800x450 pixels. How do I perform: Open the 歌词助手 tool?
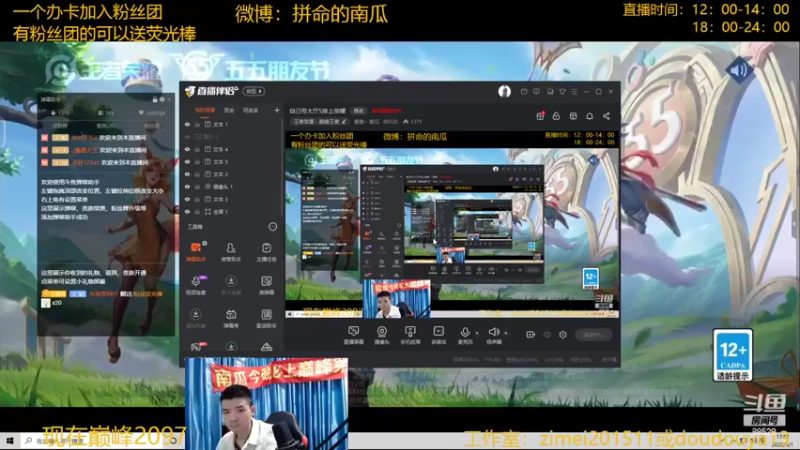coord(266,318)
